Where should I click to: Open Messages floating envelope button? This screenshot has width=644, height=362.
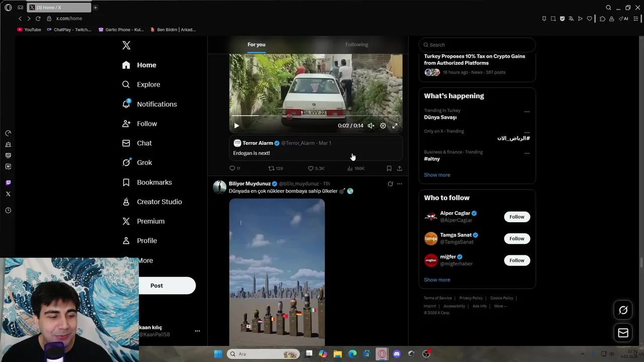click(623, 333)
